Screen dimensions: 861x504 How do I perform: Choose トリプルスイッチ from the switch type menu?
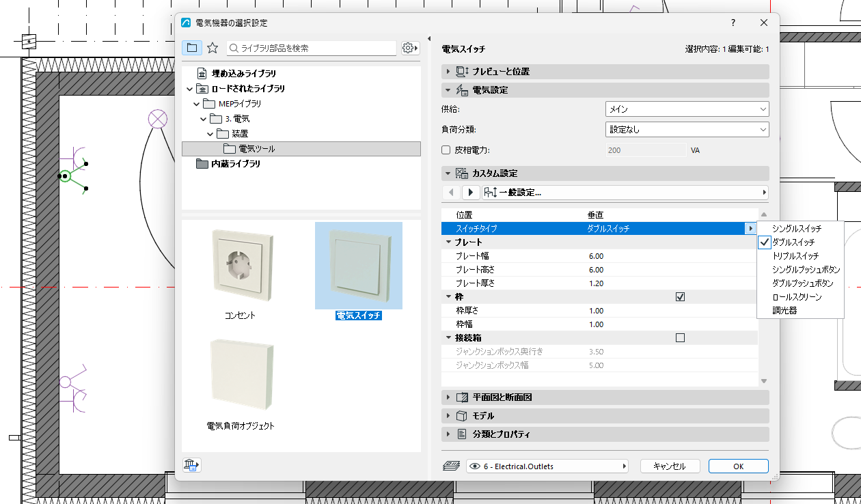click(x=801, y=256)
